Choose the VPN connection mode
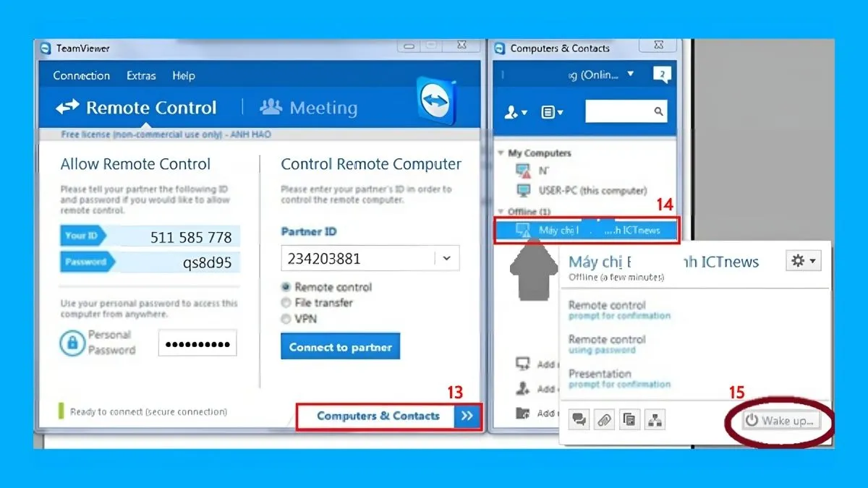 click(x=286, y=317)
